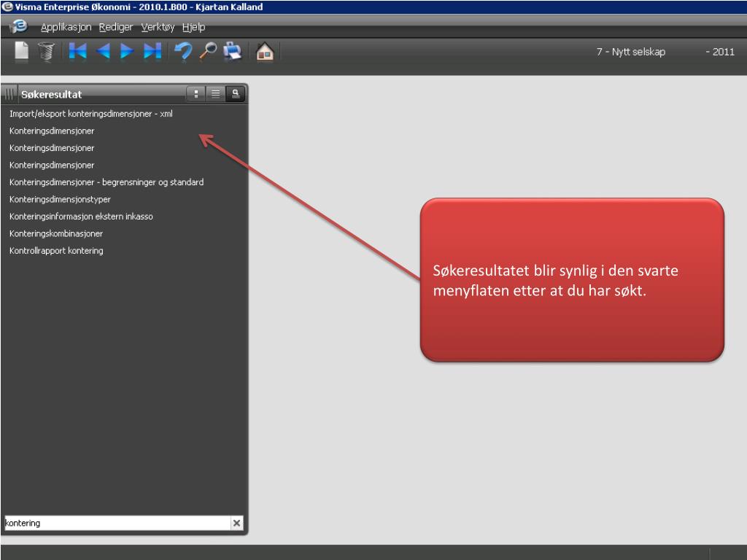Open the Hjelp menu
Image resolution: width=747 pixels, height=560 pixels.
point(193,27)
